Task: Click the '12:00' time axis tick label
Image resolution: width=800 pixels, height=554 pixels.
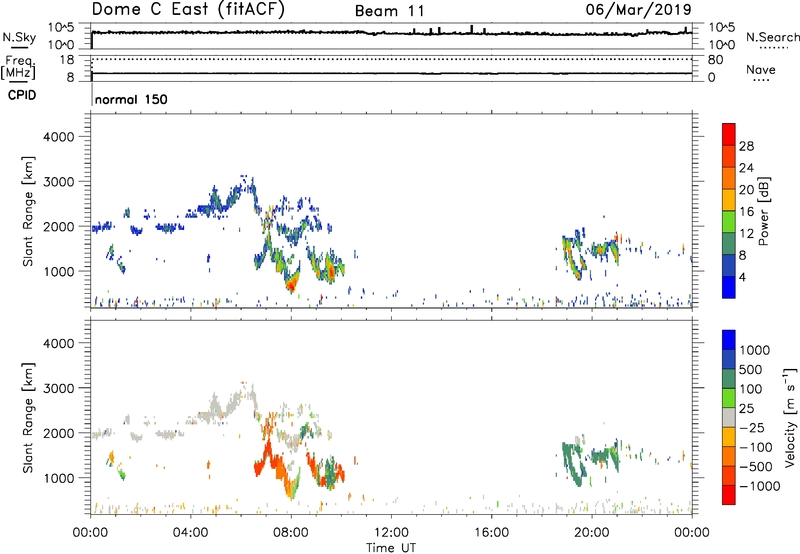Action: [391, 533]
